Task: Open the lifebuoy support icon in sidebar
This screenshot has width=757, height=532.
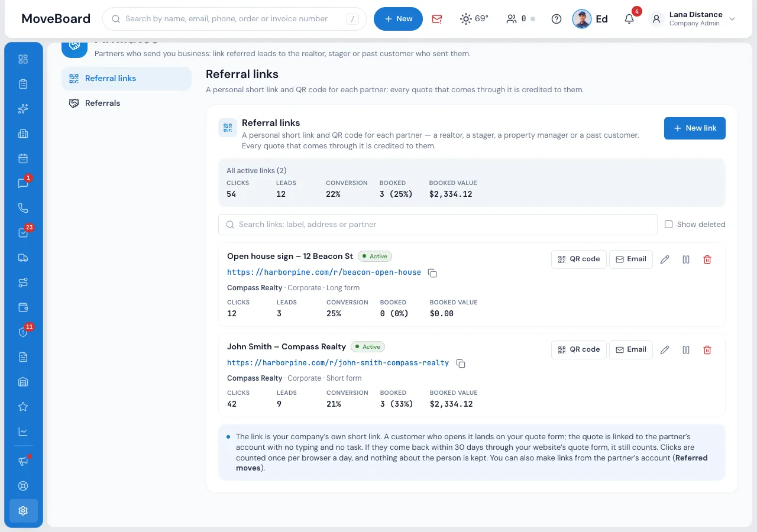Action: click(x=23, y=486)
